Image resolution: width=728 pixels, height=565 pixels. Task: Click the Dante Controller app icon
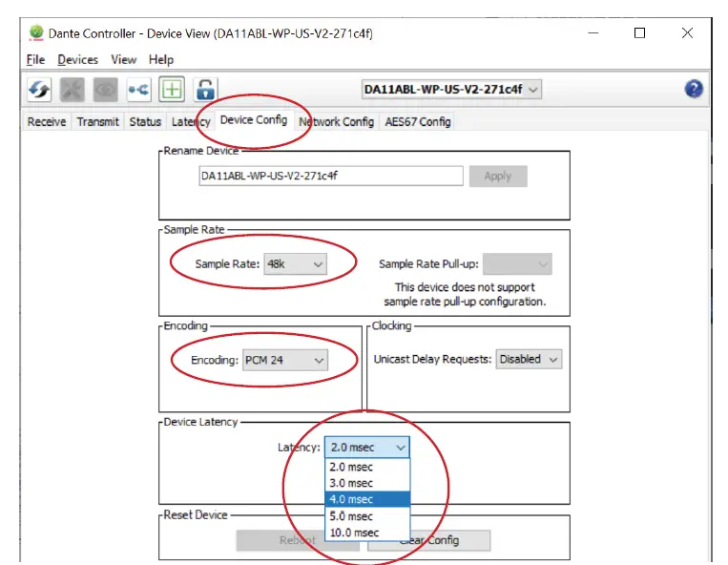[x=35, y=33]
